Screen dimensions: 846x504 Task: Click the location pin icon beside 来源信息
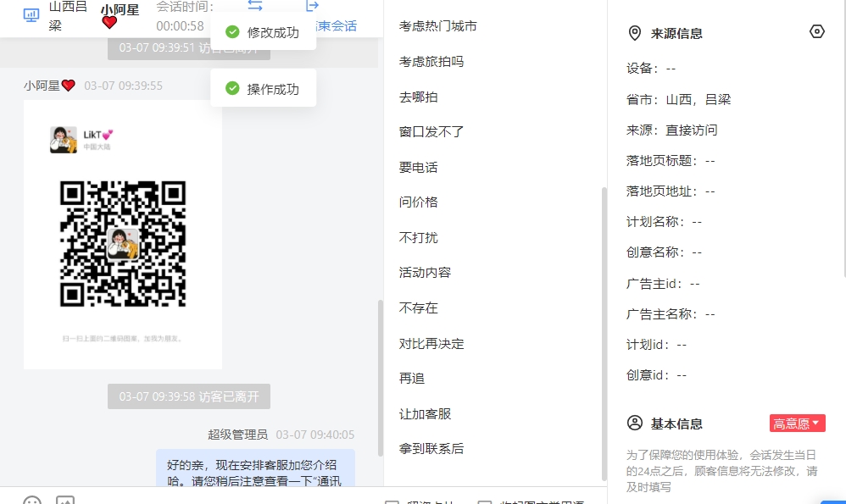click(x=635, y=33)
